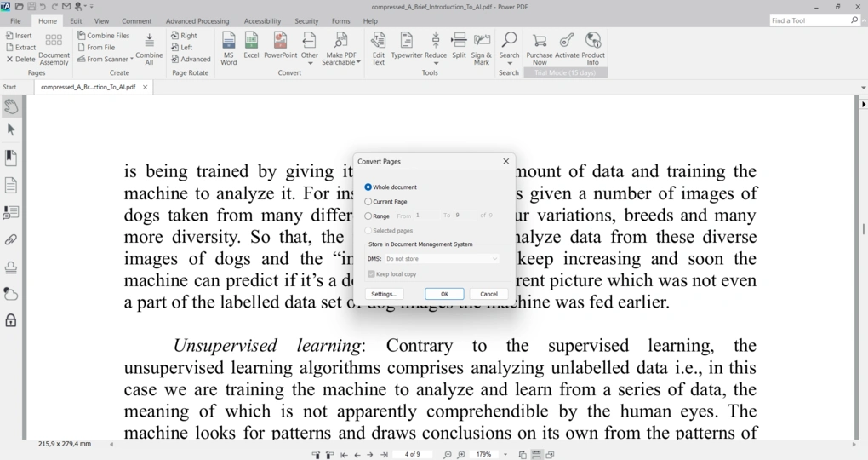
Task: Click the zoom out magnifier
Action: point(448,454)
